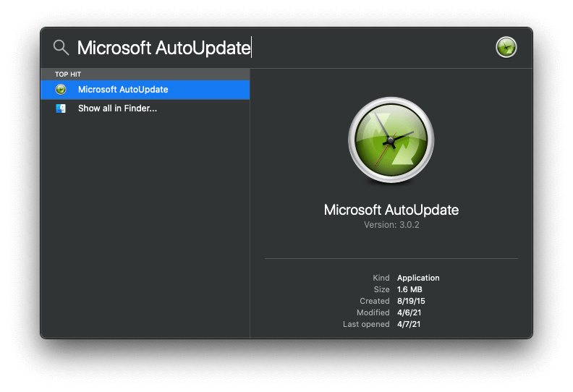Viewport: 573px width, 392px height.
Task: Click the Size label
Action: (x=381, y=290)
